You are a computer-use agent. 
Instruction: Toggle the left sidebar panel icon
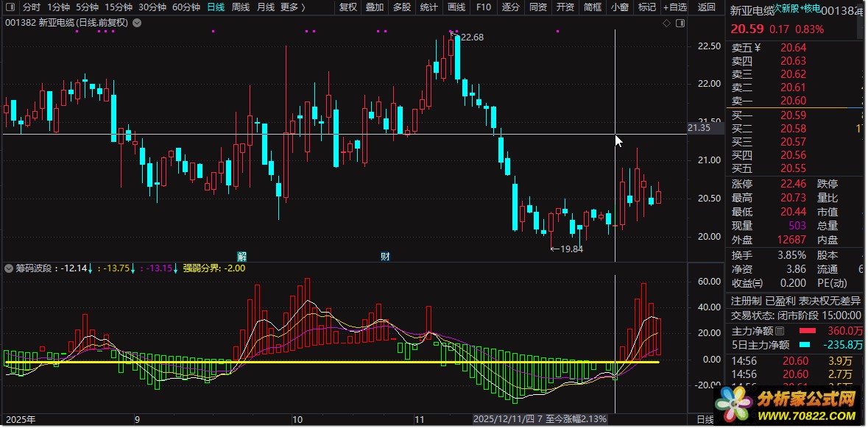(x=9, y=7)
